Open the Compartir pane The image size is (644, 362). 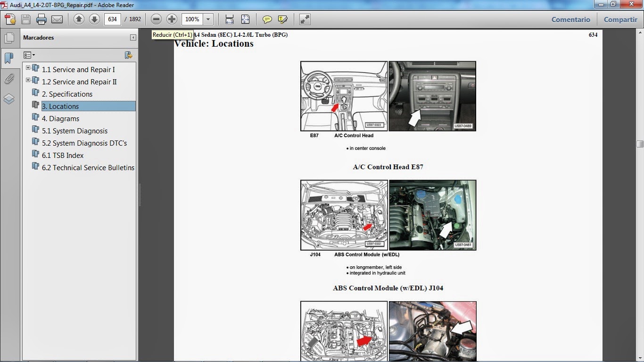pyautogui.click(x=620, y=19)
